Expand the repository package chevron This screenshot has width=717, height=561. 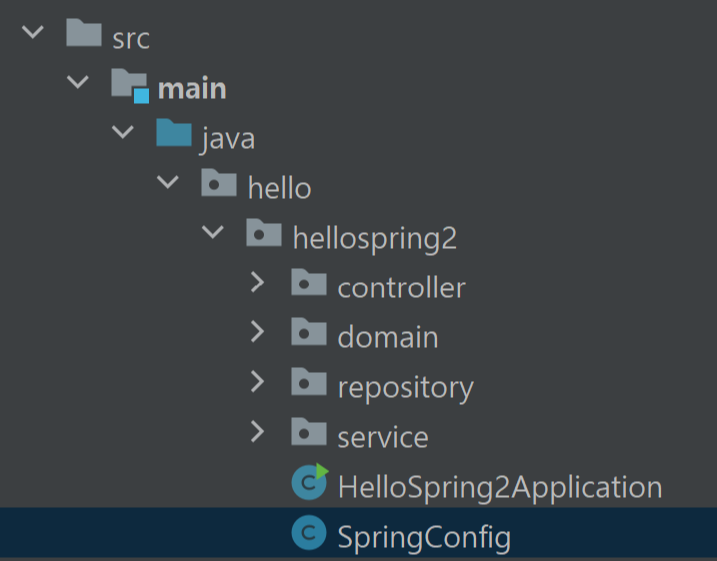pos(258,382)
